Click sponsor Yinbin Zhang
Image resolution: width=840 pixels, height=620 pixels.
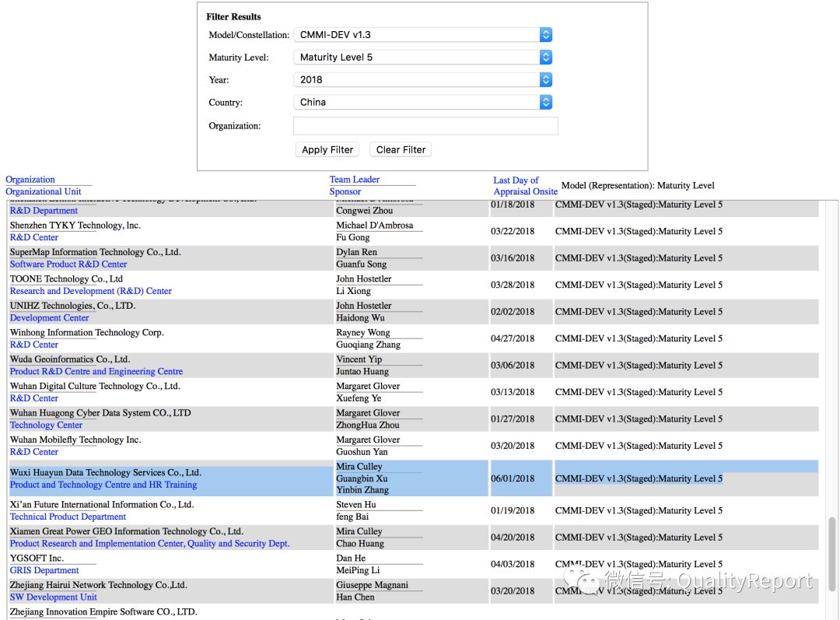362,490
